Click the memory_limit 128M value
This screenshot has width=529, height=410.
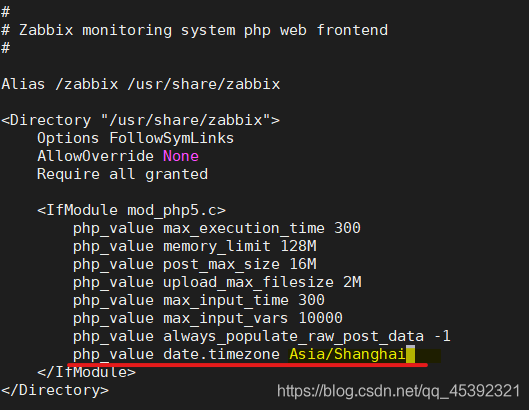[x=299, y=246]
